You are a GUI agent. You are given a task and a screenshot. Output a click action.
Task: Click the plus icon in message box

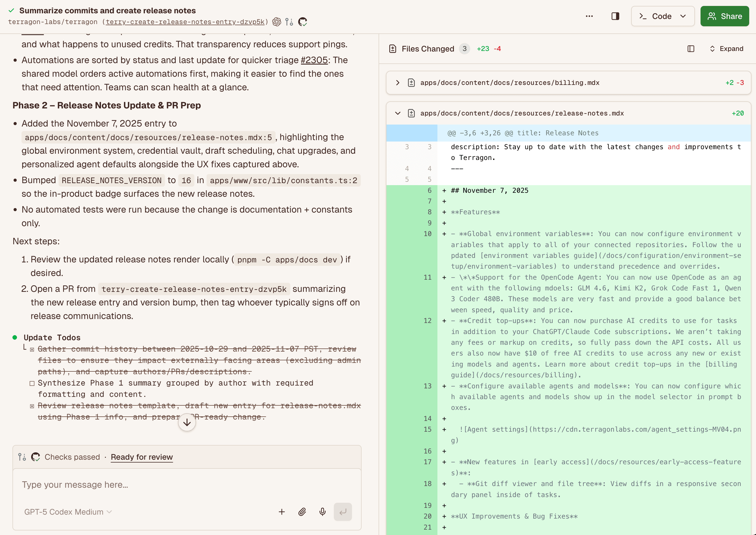(x=282, y=512)
